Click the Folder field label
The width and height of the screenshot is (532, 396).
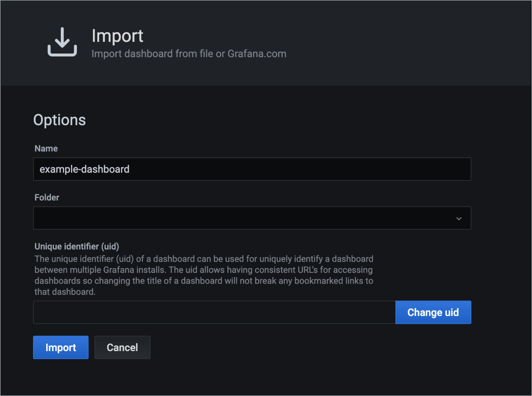click(x=46, y=197)
